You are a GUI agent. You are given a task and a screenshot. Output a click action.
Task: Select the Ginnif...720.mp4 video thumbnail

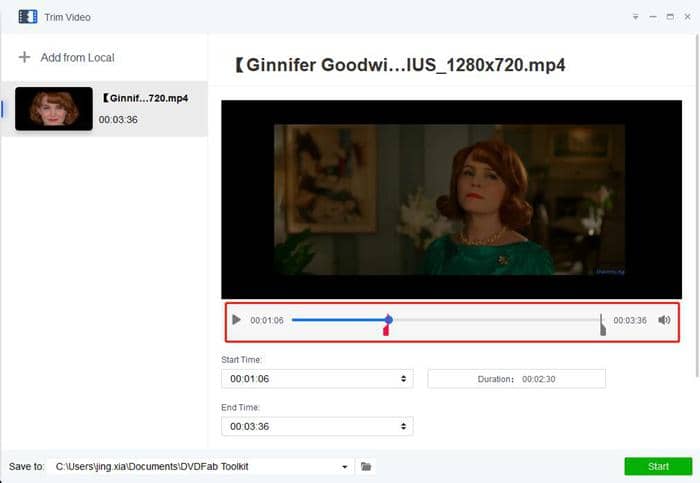click(54, 109)
